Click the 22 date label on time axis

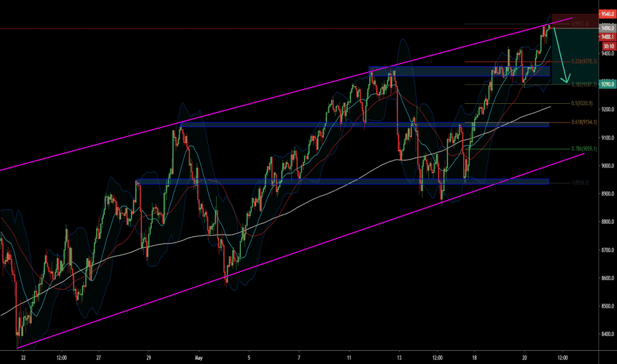pos(23,357)
